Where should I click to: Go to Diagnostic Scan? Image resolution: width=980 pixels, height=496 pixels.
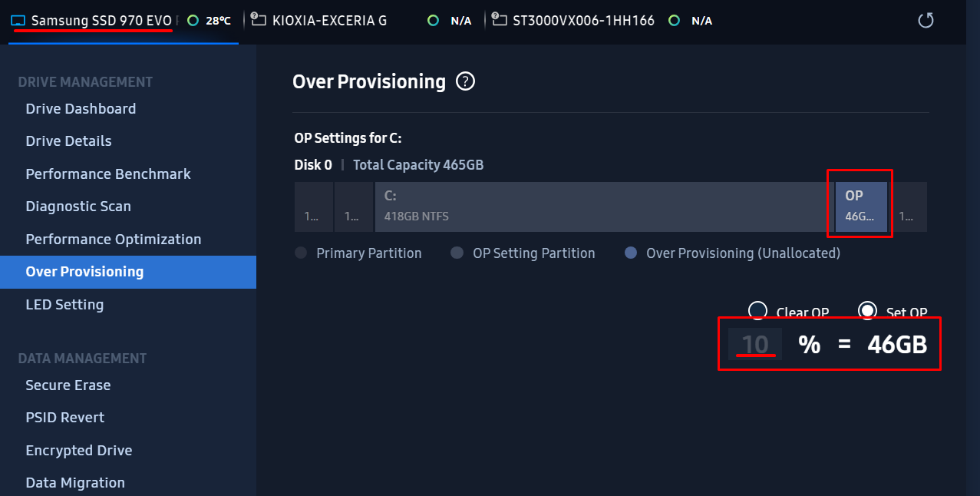(x=78, y=207)
